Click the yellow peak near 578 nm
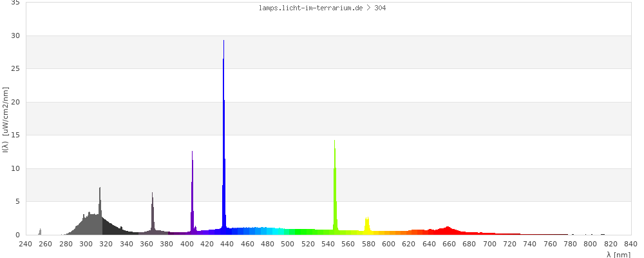Screen dimensions: 644x258 (x=367, y=226)
